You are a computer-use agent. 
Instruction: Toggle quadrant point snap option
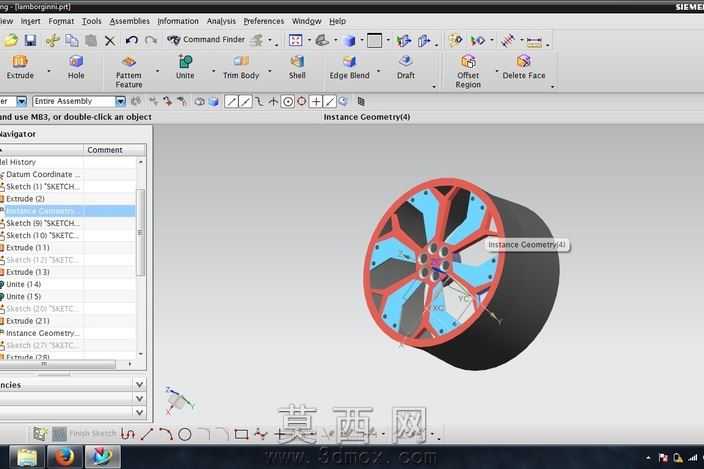302,102
